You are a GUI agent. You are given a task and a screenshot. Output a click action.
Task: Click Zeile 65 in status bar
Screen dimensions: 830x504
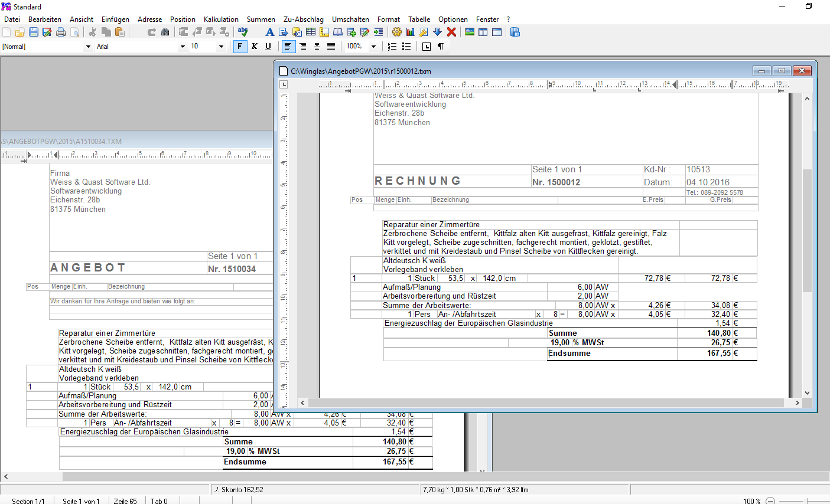pyautogui.click(x=125, y=502)
